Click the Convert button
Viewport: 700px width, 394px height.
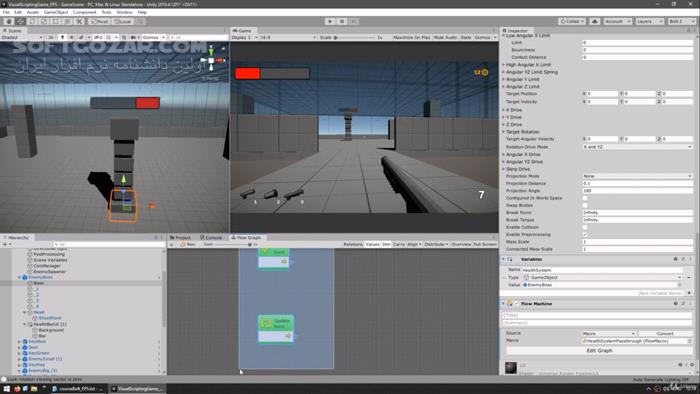click(x=665, y=334)
